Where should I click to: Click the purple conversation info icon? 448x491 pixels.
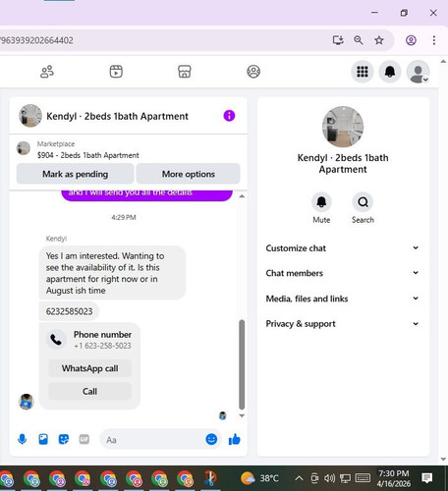(x=229, y=116)
